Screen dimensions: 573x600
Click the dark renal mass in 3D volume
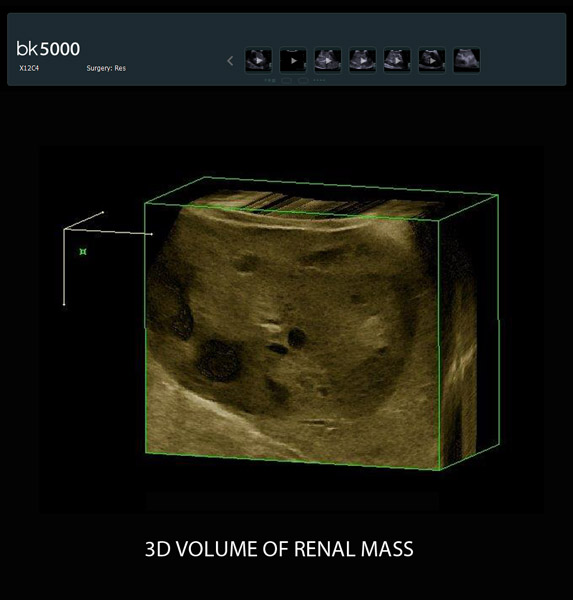coord(219,361)
